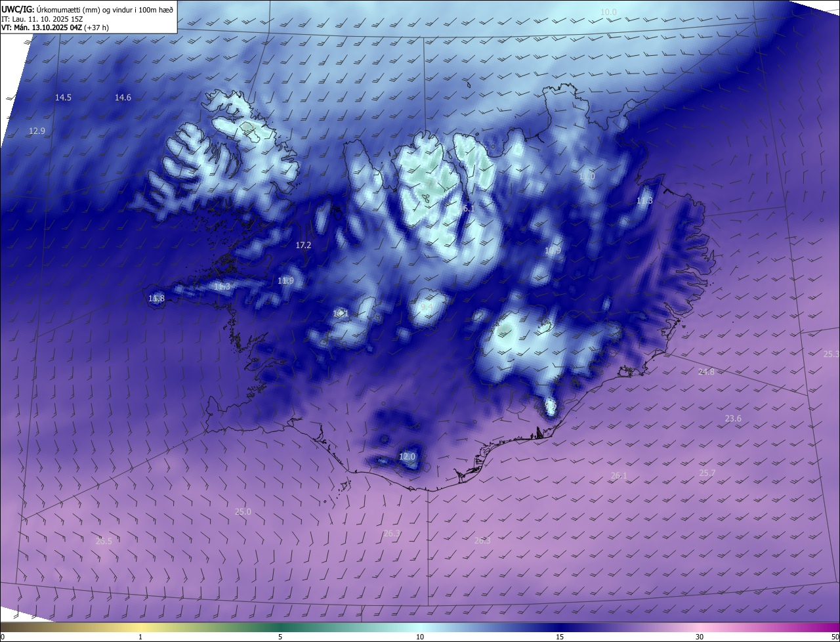
Task: Click the 17.2 value label
Action: coord(303,245)
